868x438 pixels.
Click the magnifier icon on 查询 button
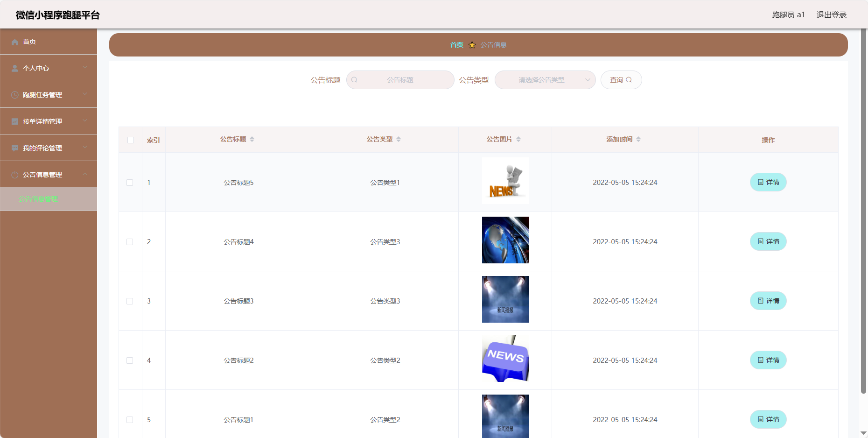629,80
